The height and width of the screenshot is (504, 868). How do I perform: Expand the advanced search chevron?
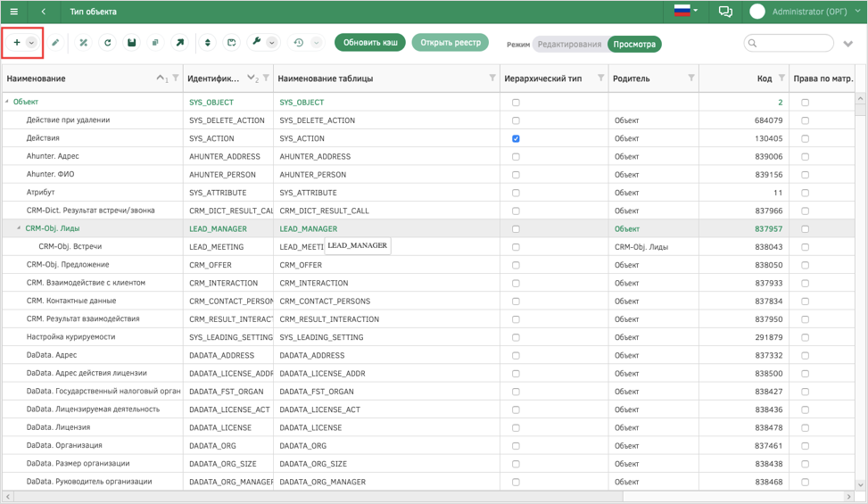848,44
